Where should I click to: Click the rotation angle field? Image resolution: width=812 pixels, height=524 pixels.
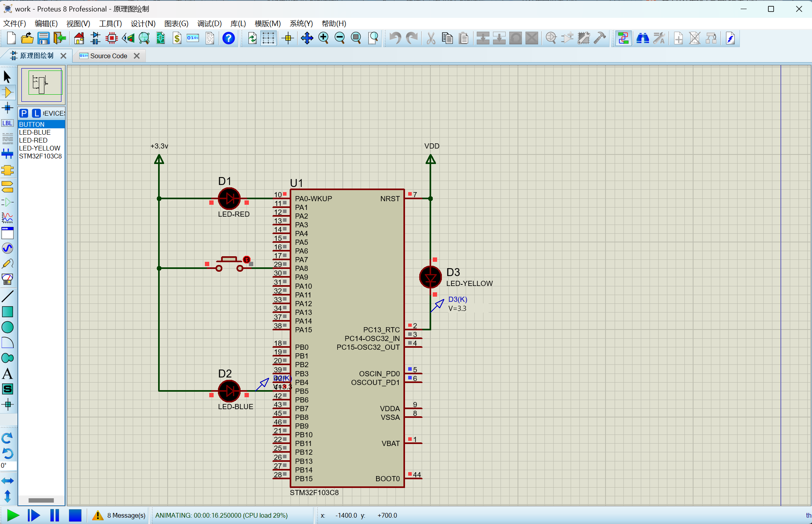[8, 466]
